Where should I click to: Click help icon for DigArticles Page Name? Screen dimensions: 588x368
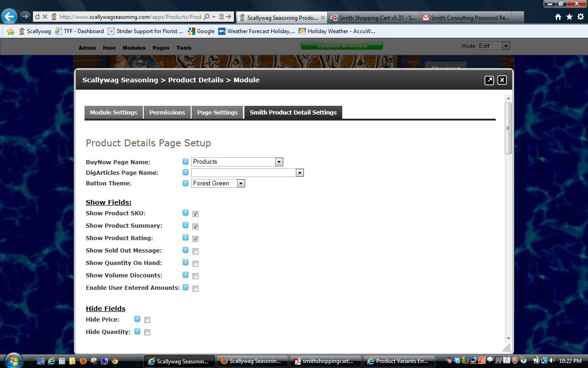pyautogui.click(x=186, y=172)
